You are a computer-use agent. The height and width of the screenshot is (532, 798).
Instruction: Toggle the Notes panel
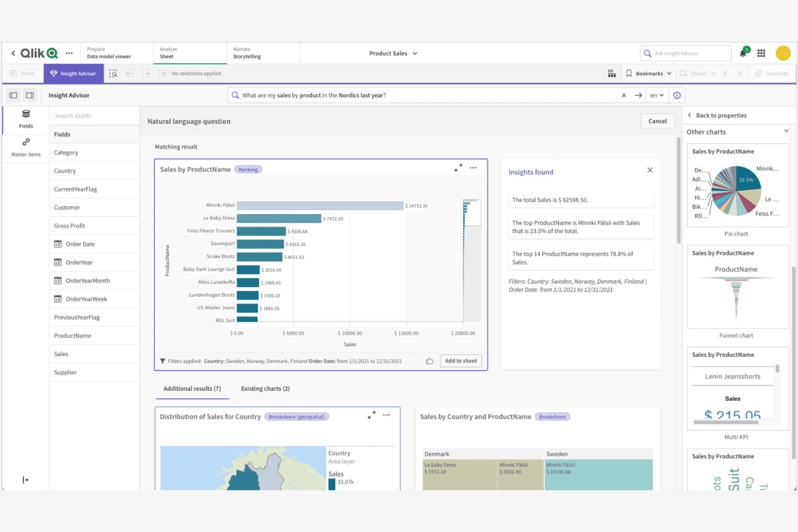22,73
